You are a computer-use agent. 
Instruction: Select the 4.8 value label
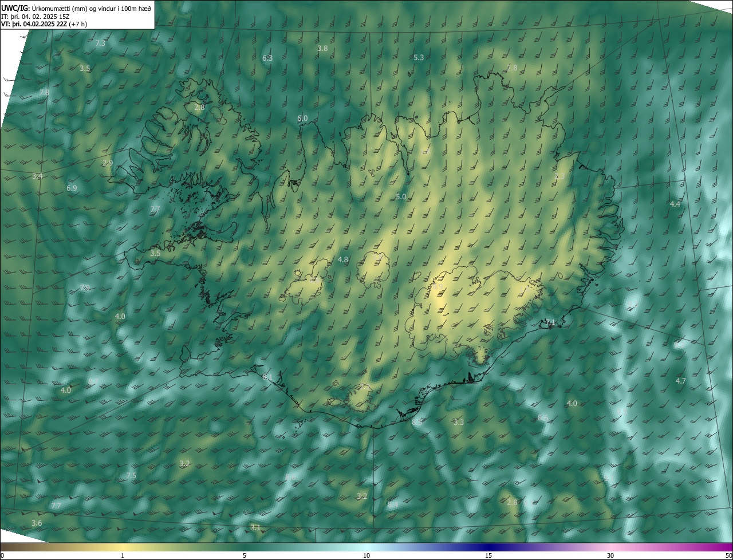[343, 259]
